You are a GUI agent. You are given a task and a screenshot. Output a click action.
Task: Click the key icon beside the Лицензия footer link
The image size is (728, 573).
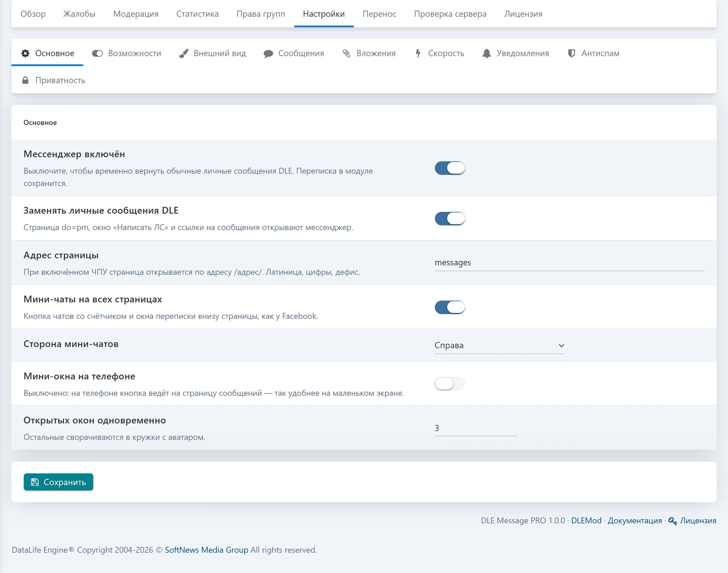point(672,521)
